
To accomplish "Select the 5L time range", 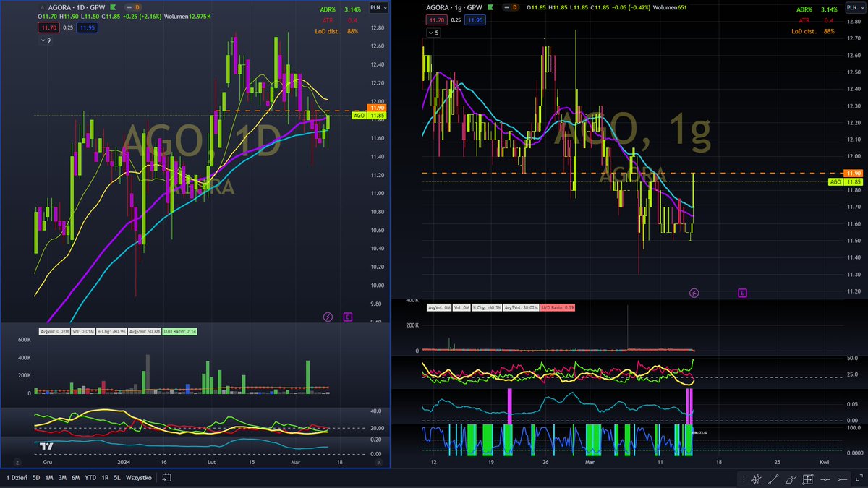I will pyautogui.click(x=117, y=478).
